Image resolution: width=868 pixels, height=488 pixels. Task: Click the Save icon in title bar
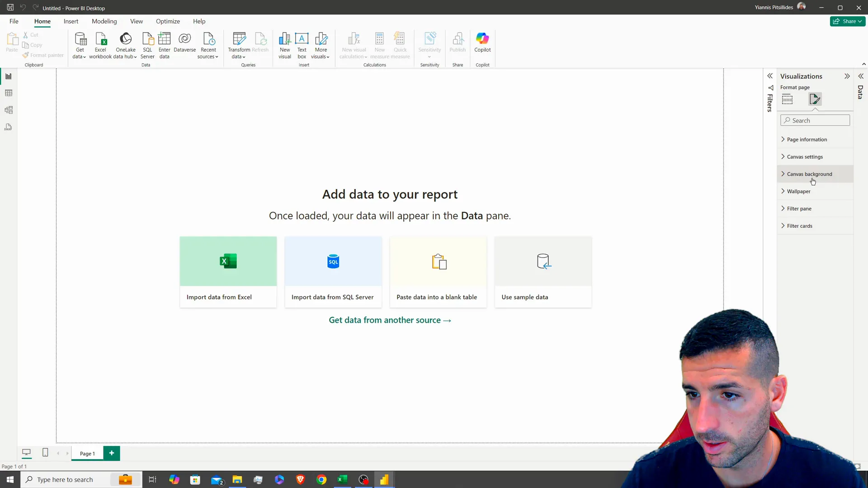coord(10,8)
